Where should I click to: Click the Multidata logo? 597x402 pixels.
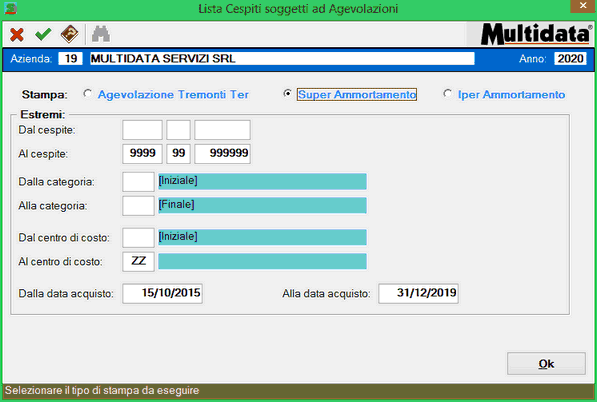[536, 34]
